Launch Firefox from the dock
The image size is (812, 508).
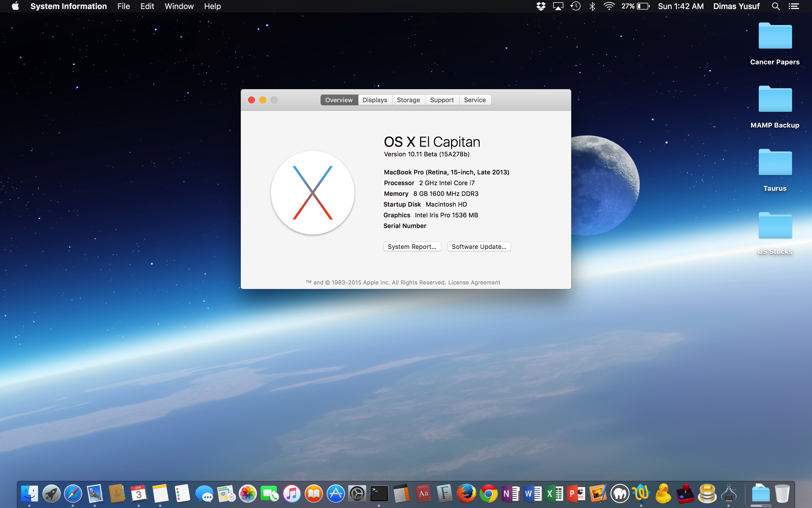coord(466,494)
